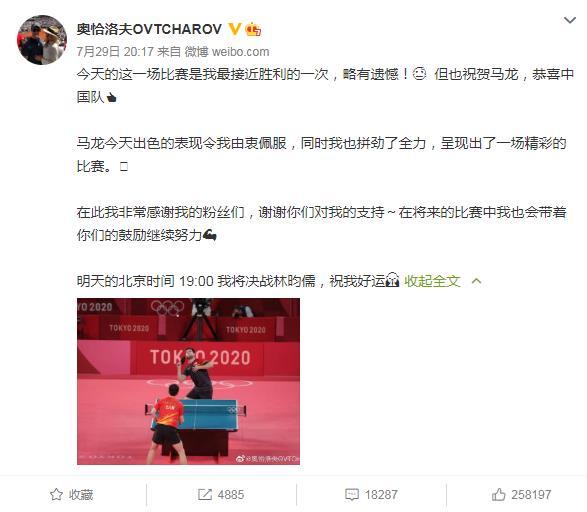Collapse the post with 收起全文
The height and width of the screenshot is (512, 587).
(x=432, y=281)
